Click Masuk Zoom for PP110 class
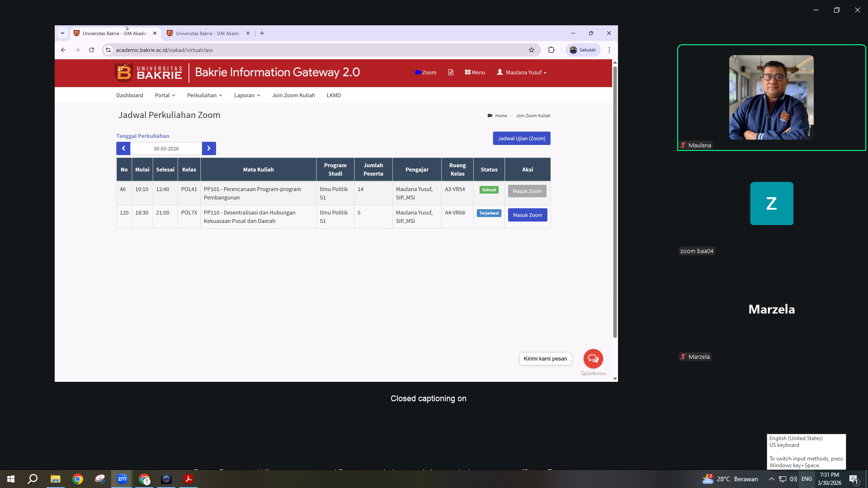This screenshot has width=868, height=488. pyautogui.click(x=528, y=215)
